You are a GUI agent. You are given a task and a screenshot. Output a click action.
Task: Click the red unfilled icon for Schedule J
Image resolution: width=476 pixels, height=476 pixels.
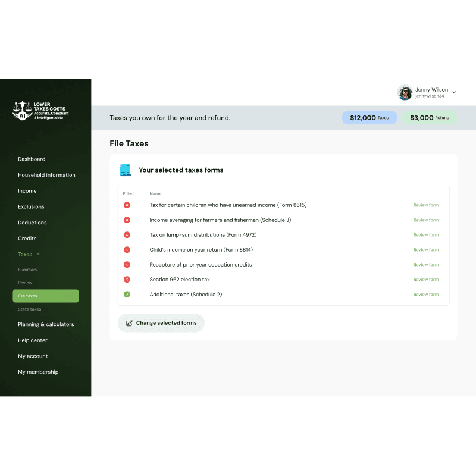point(127,220)
